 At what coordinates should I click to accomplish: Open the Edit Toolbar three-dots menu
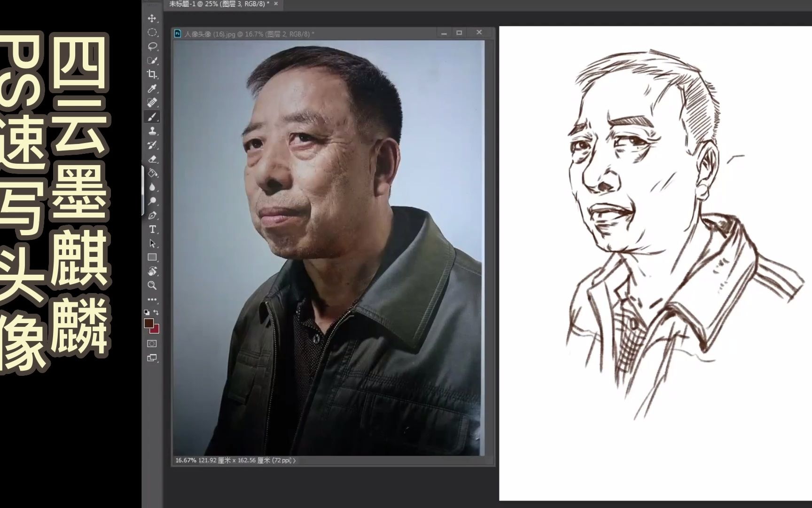click(152, 299)
